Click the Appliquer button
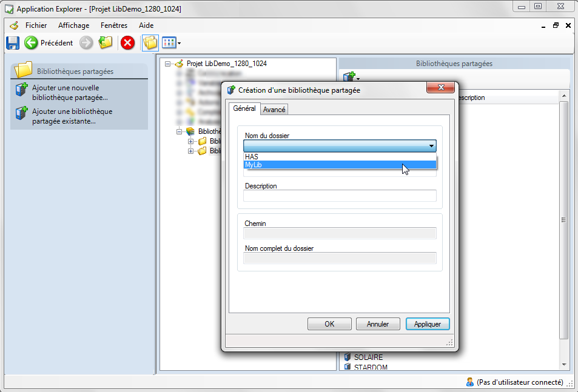 click(x=428, y=324)
